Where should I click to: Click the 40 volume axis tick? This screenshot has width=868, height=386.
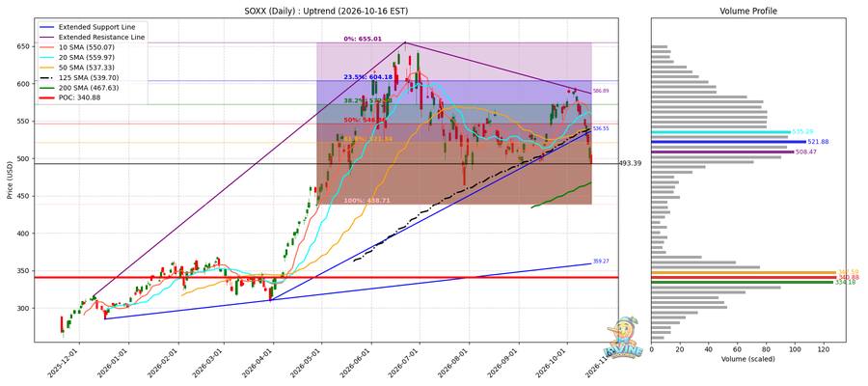(x=709, y=349)
